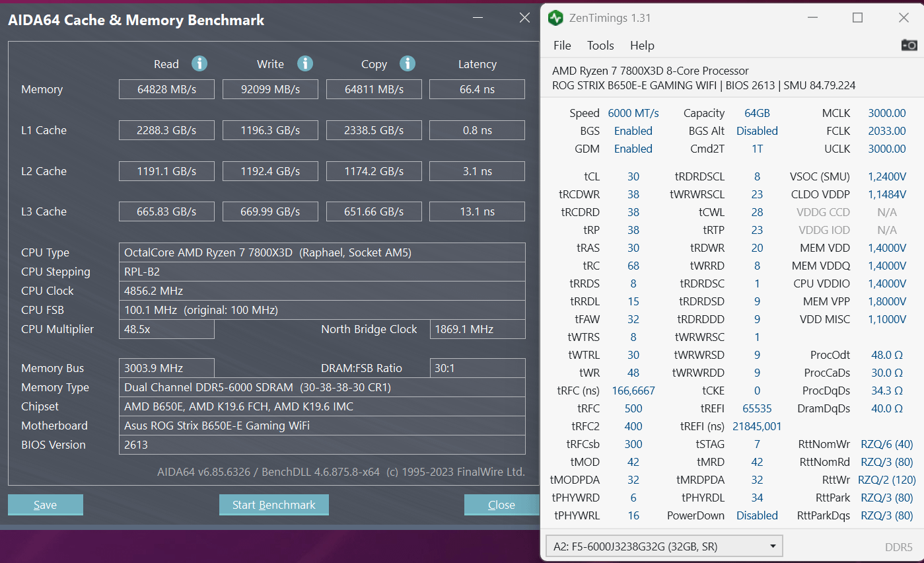This screenshot has height=563, width=924.
Task: Click RttNomWr value RZQ/6 (40)
Action: [887, 444]
